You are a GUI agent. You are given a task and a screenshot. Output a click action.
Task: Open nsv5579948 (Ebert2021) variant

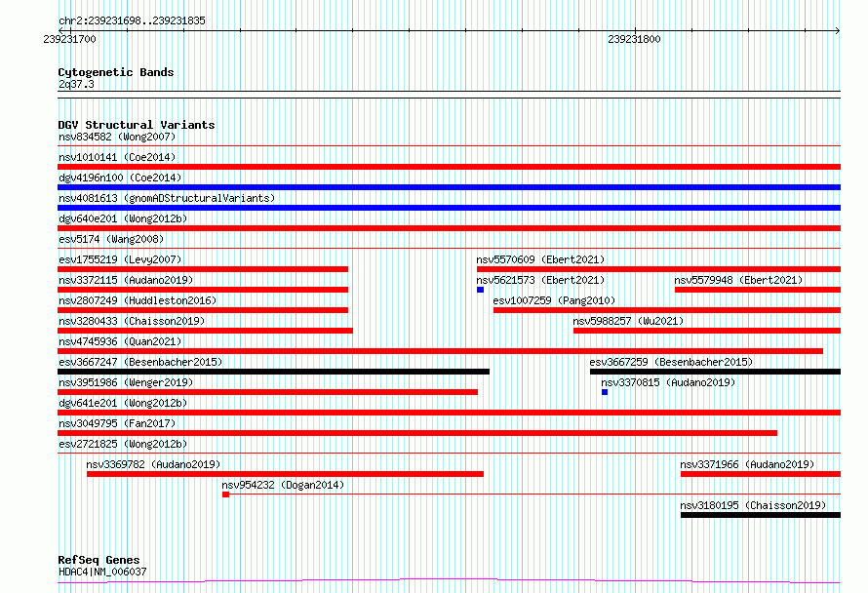pyautogui.click(x=738, y=280)
